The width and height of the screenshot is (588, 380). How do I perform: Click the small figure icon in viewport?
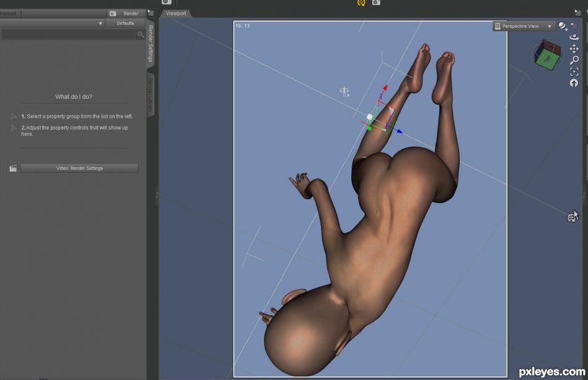click(345, 92)
